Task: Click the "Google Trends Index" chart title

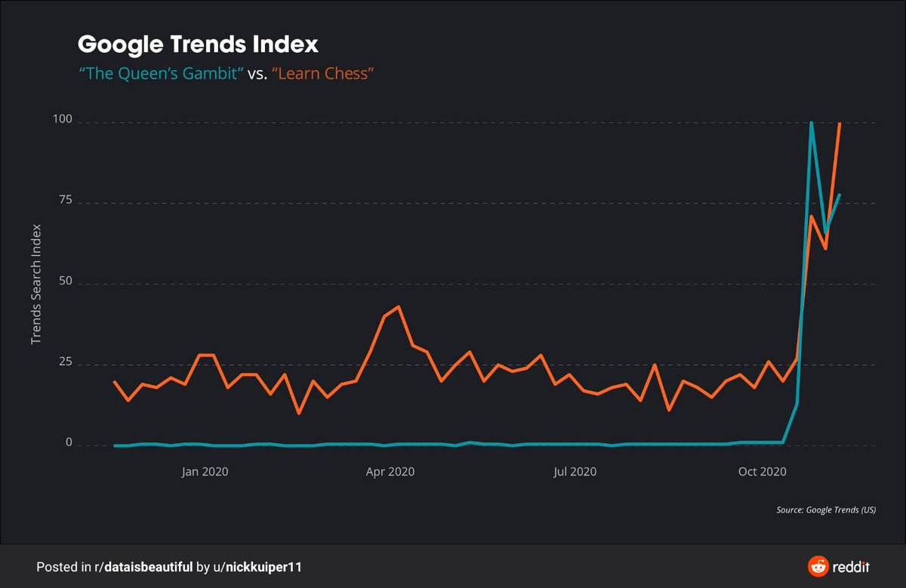Action: [198, 45]
